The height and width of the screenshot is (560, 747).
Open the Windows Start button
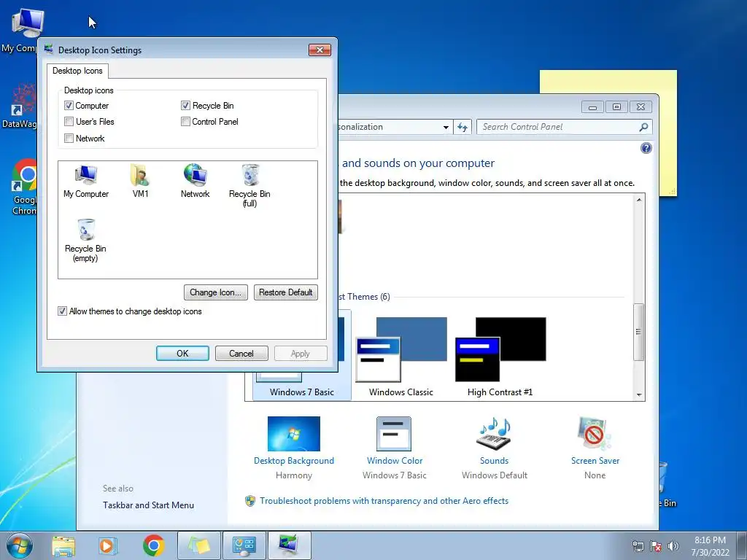coord(19,545)
